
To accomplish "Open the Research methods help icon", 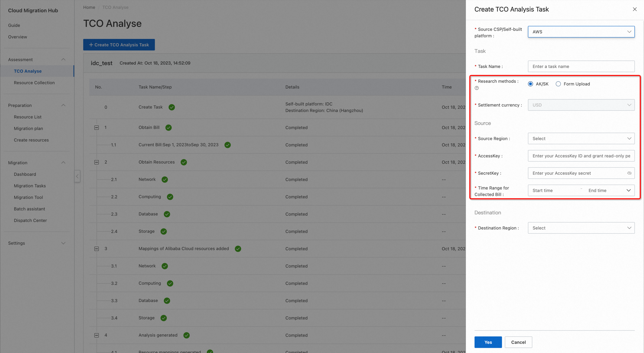I will coord(477,88).
